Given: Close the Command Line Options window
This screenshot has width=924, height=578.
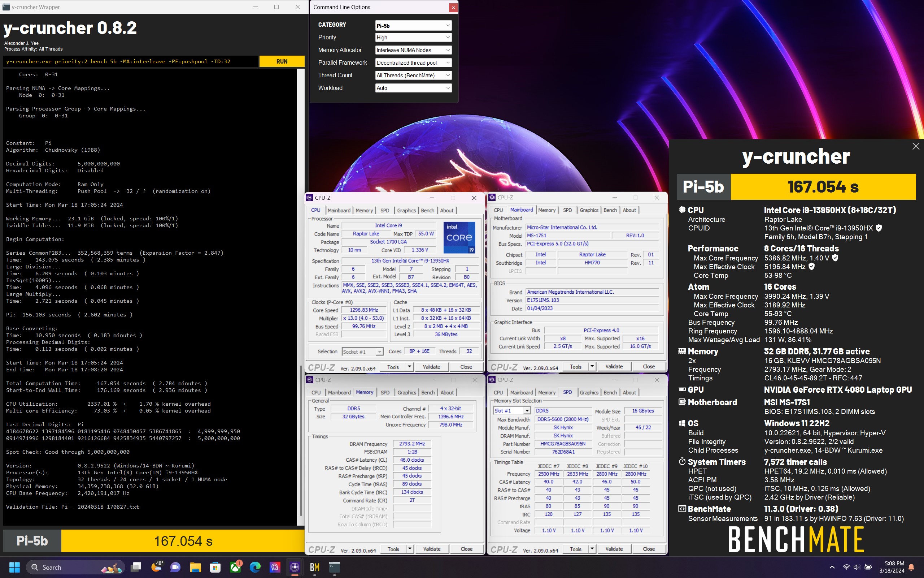Looking at the screenshot, I should [453, 7].
